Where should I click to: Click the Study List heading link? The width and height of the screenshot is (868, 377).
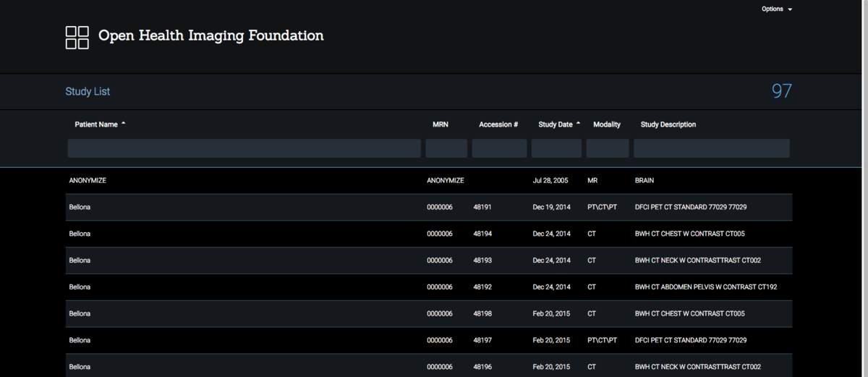coord(88,92)
